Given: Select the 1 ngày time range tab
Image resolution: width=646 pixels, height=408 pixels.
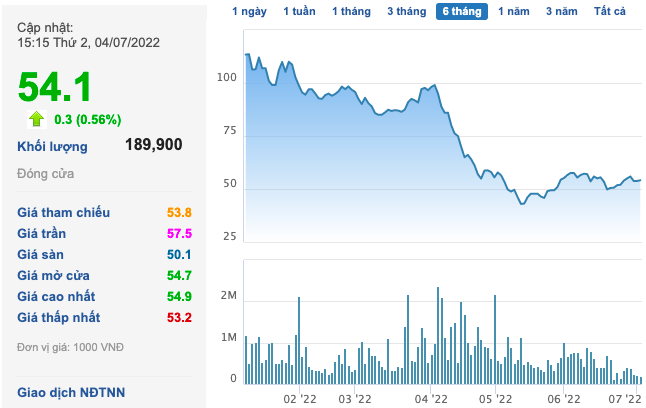Looking at the screenshot, I should click(x=249, y=12).
